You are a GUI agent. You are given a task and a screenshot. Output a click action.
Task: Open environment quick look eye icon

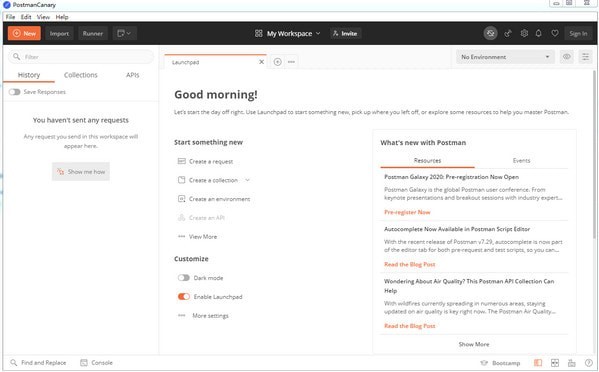567,57
